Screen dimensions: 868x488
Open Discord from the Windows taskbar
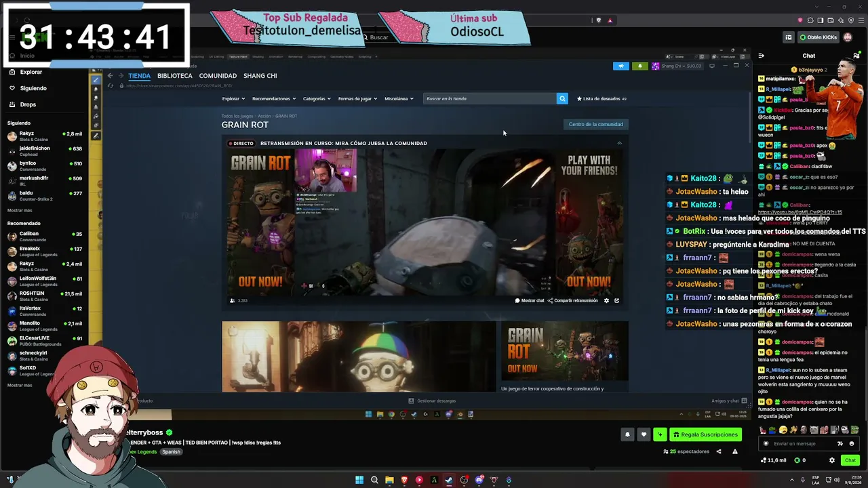click(x=479, y=481)
